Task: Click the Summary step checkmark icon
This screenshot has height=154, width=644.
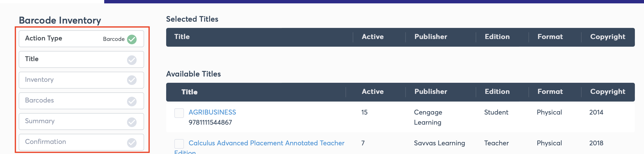Action: [132, 122]
